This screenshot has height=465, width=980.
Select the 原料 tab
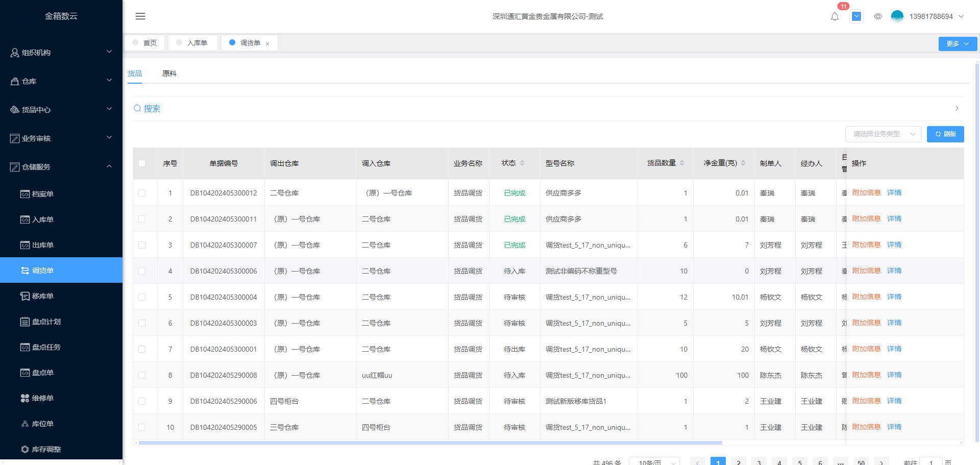169,74
